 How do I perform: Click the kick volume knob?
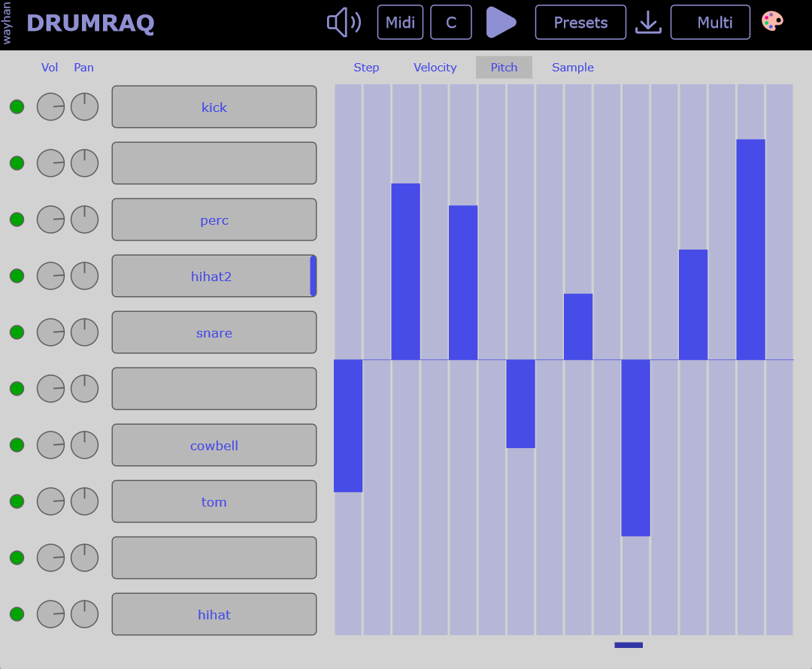click(51, 107)
